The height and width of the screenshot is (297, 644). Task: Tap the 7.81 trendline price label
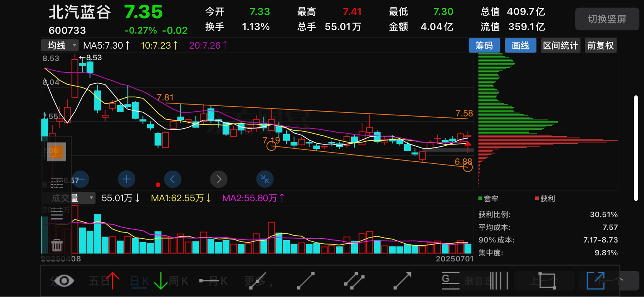pos(165,97)
